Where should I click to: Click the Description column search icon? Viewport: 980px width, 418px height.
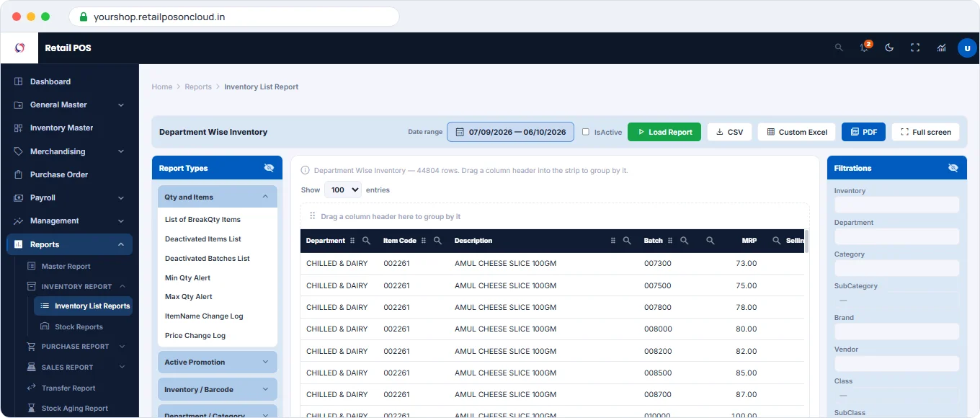627,241
